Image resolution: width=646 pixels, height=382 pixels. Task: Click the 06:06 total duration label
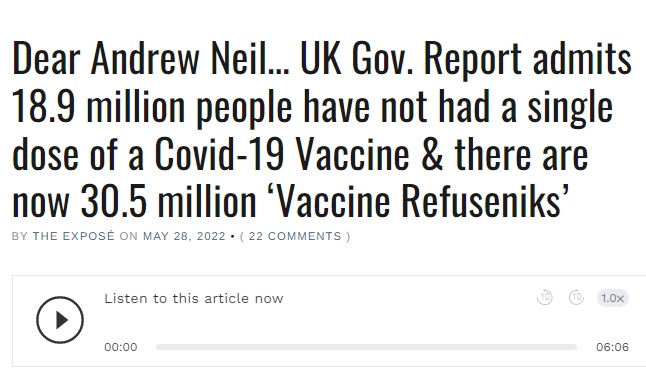tap(613, 347)
